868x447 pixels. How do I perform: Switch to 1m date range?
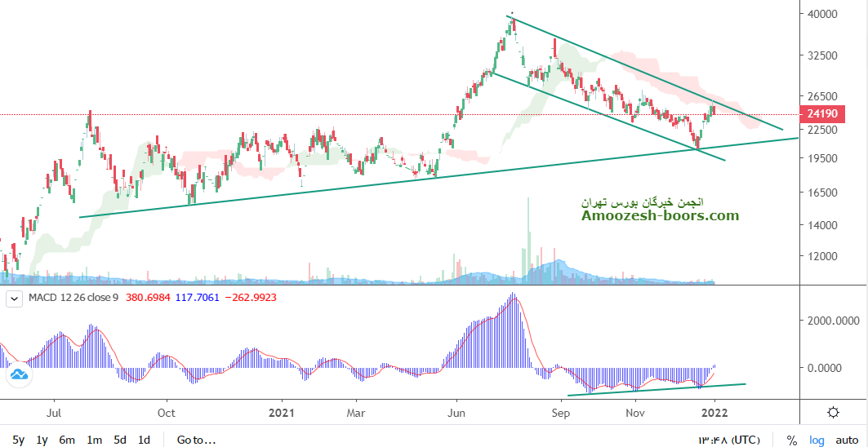coord(95,440)
